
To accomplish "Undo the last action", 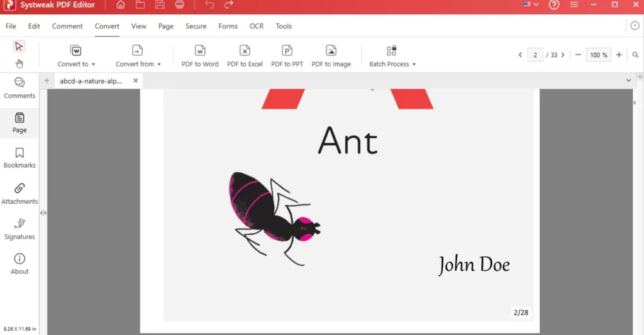I will (209, 5).
